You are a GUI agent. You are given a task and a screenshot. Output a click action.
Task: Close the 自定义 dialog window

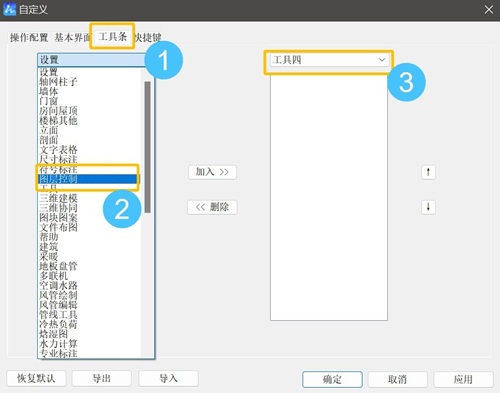click(x=489, y=10)
